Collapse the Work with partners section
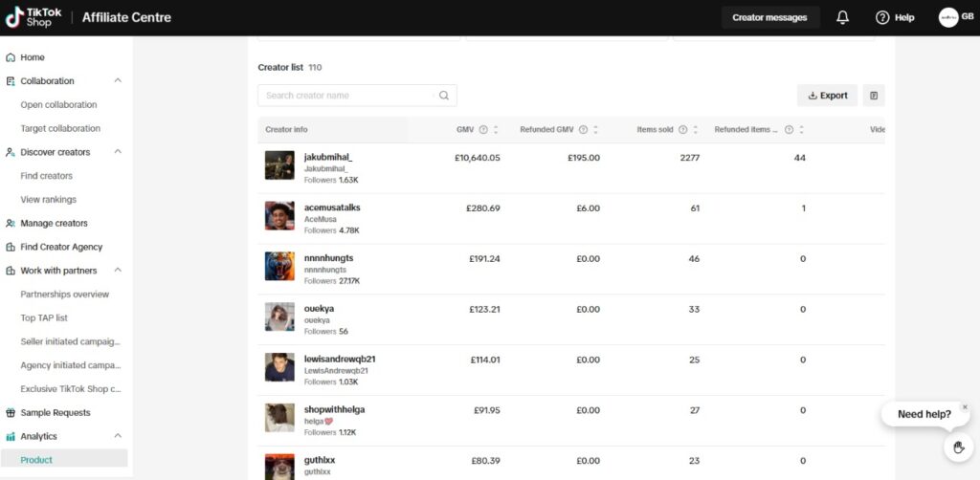Screen dimensions: 980x480 click(118, 271)
